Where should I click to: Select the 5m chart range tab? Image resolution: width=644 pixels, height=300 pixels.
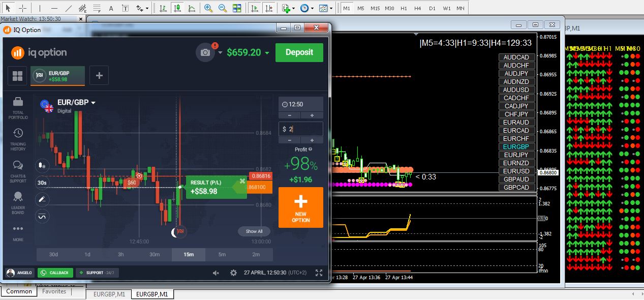pyautogui.click(x=222, y=254)
